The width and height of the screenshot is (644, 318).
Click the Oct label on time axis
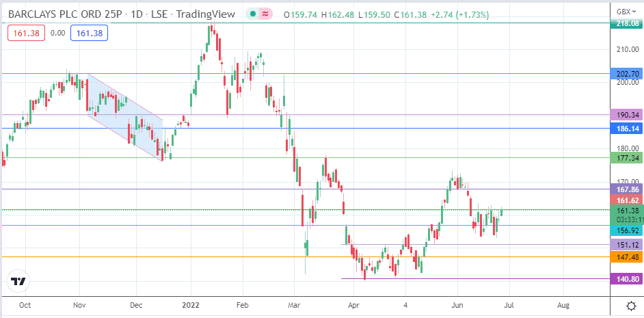pos(25,305)
